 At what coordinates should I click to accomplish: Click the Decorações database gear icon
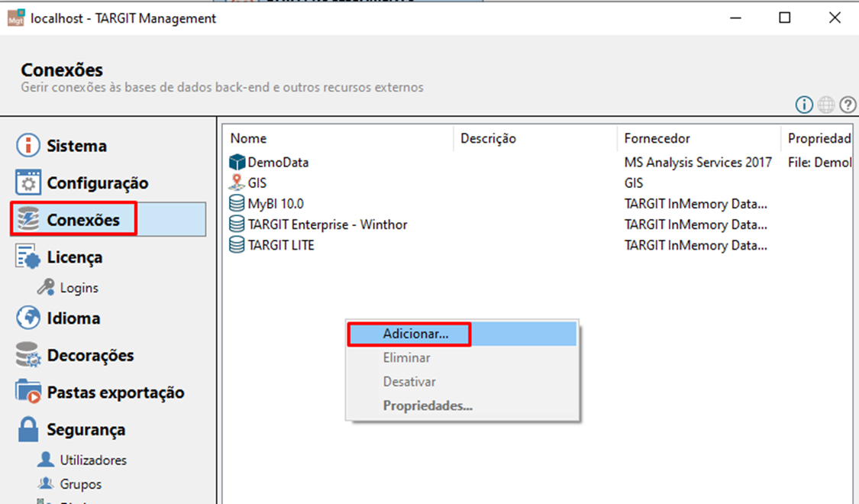28,354
